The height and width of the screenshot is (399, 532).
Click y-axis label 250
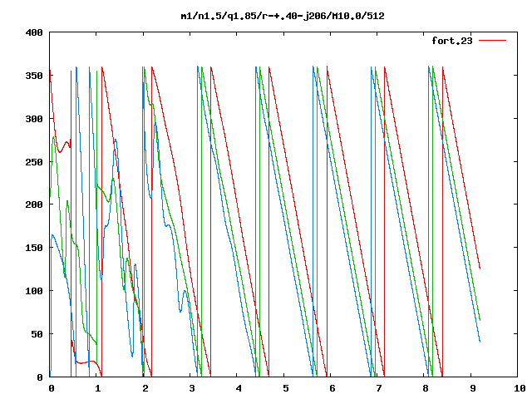(x=34, y=162)
